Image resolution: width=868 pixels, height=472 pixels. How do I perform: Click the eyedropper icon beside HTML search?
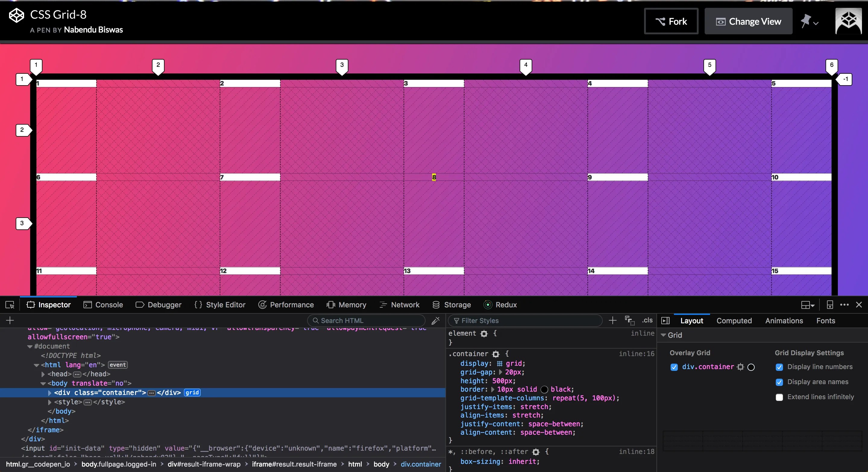[435, 321]
